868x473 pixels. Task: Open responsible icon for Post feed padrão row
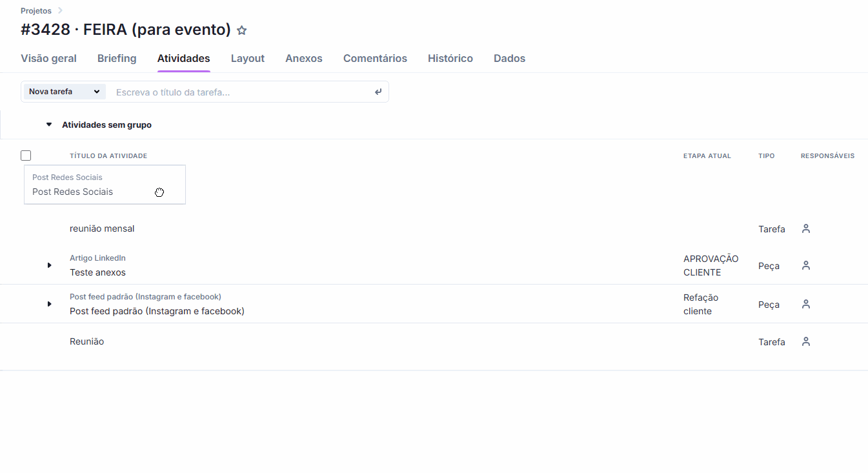(805, 304)
